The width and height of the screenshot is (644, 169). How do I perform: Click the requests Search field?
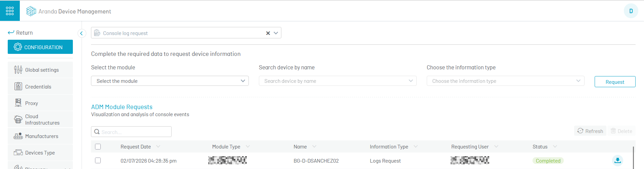click(x=131, y=132)
